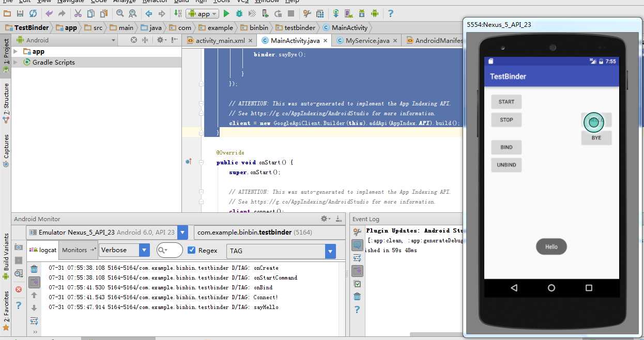The image size is (644, 340).
Task: Switch to the MyService.java tab
Action: [x=367, y=40]
